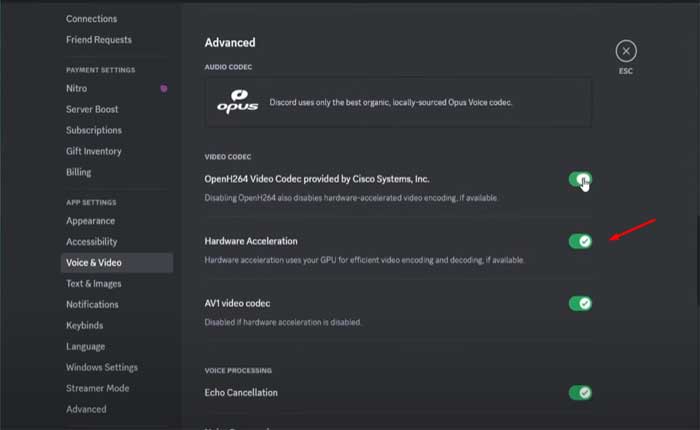The width and height of the screenshot is (700, 430).
Task: View Gift Inventory settings
Action: [94, 151]
